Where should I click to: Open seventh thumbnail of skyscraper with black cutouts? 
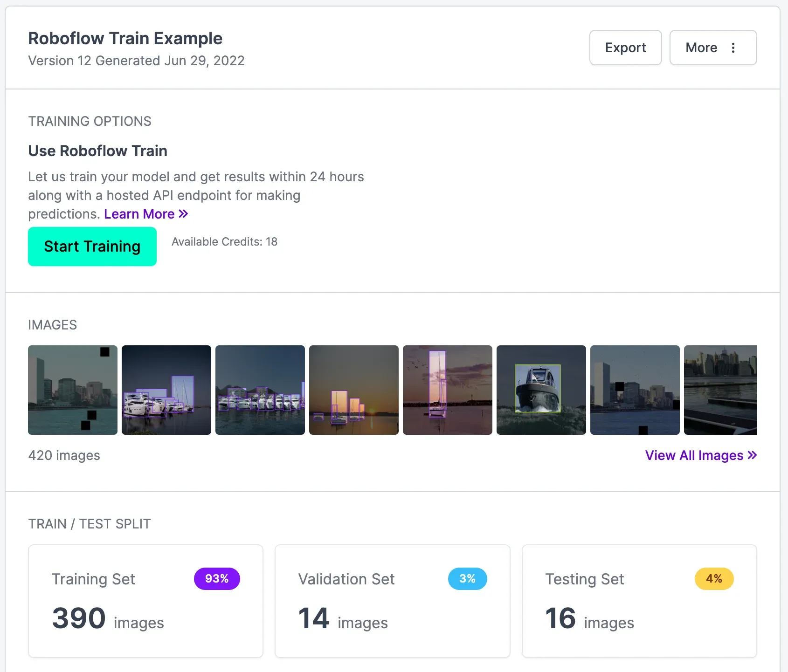(635, 390)
